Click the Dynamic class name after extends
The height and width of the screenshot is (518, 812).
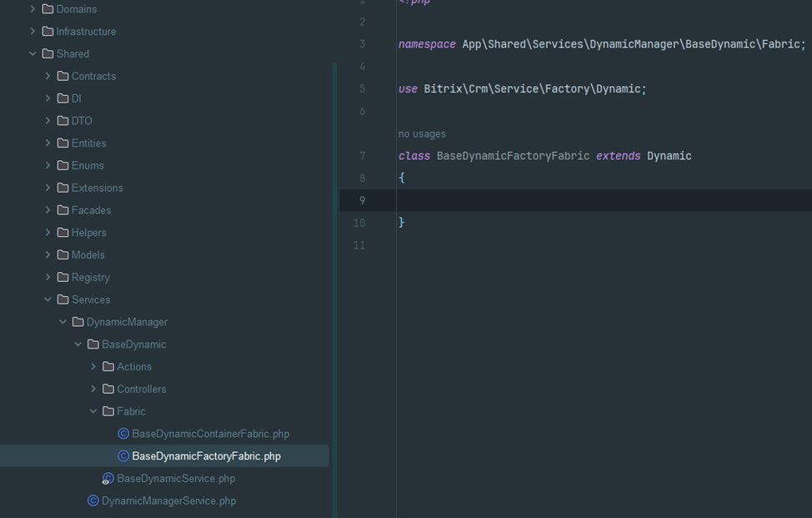669,156
